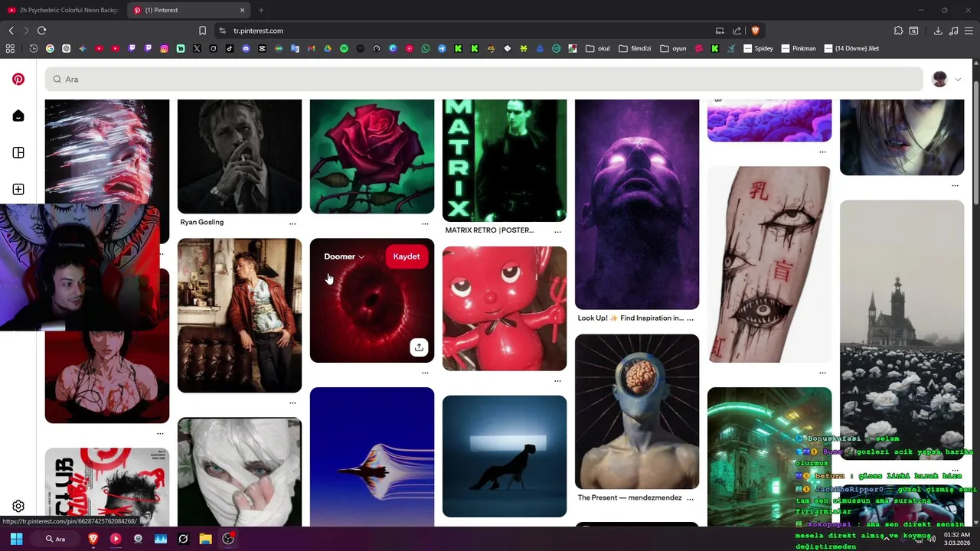The image size is (980, 551).
Task: Open the bandaged face pin thumbnail
Action: [240, 472]
